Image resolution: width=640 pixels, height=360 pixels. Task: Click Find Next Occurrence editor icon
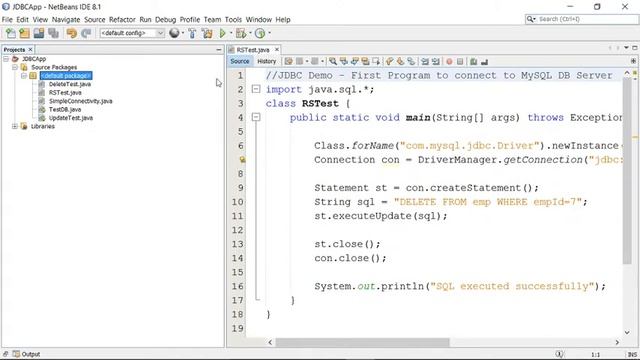coord(354,61)
